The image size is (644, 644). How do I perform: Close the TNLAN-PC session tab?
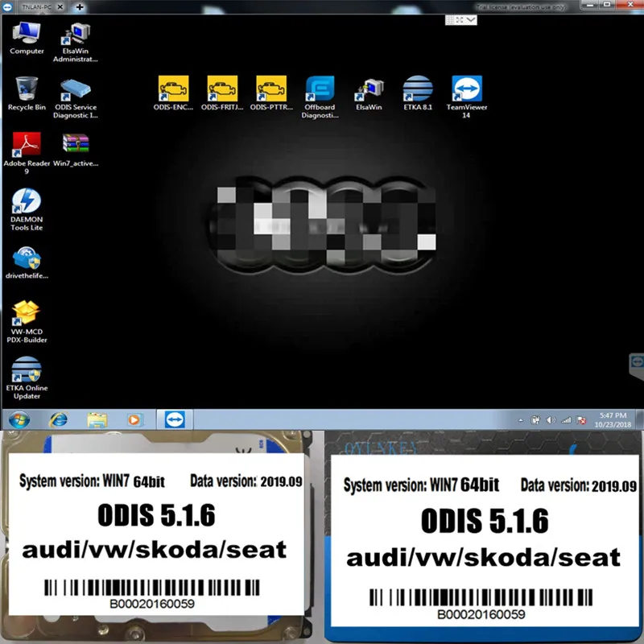(60, 7)
